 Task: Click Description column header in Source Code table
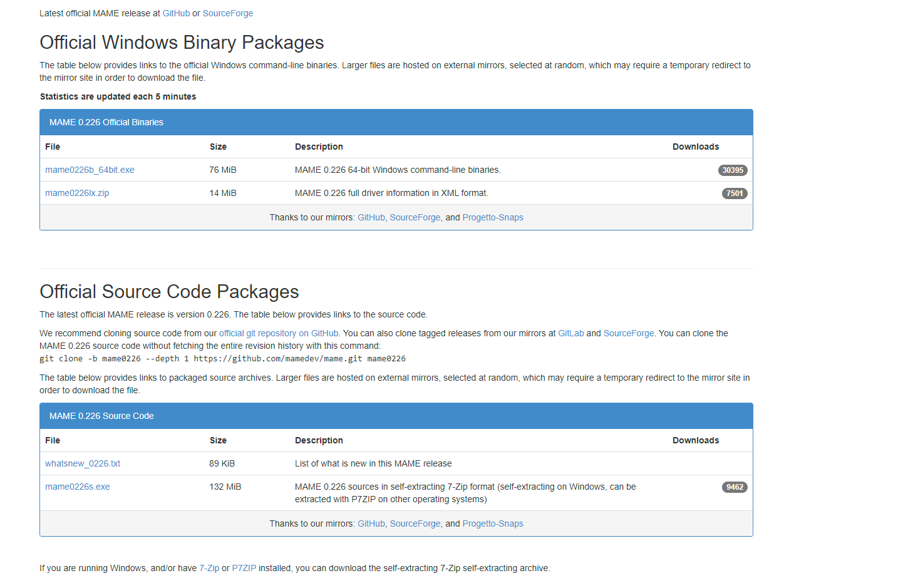point(319,440)
